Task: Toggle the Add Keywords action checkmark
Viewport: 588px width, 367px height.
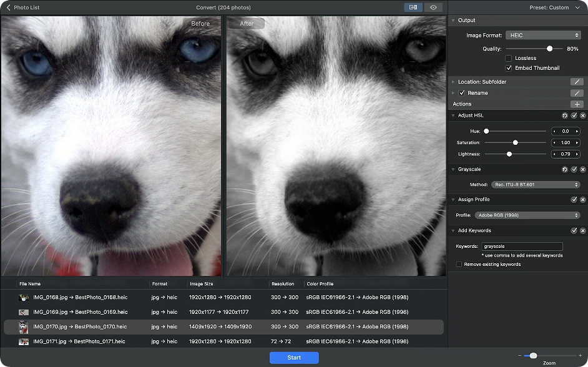Action: pos(574,230)
